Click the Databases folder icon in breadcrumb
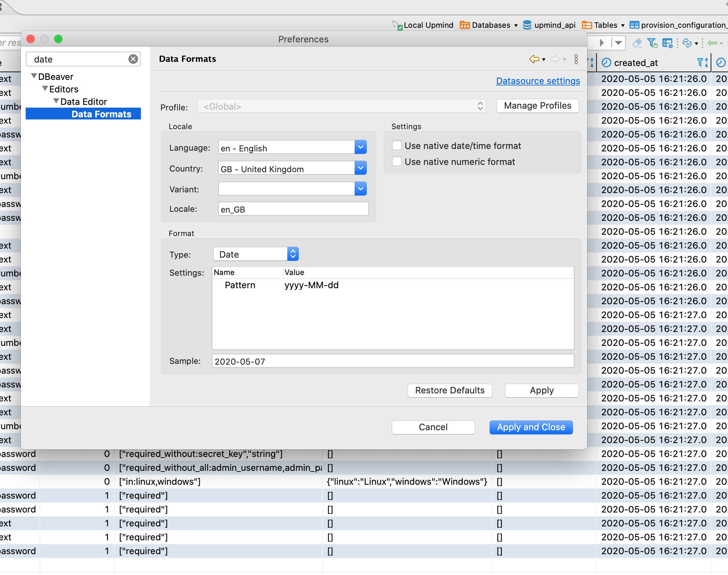 click(x=465, y=25)
